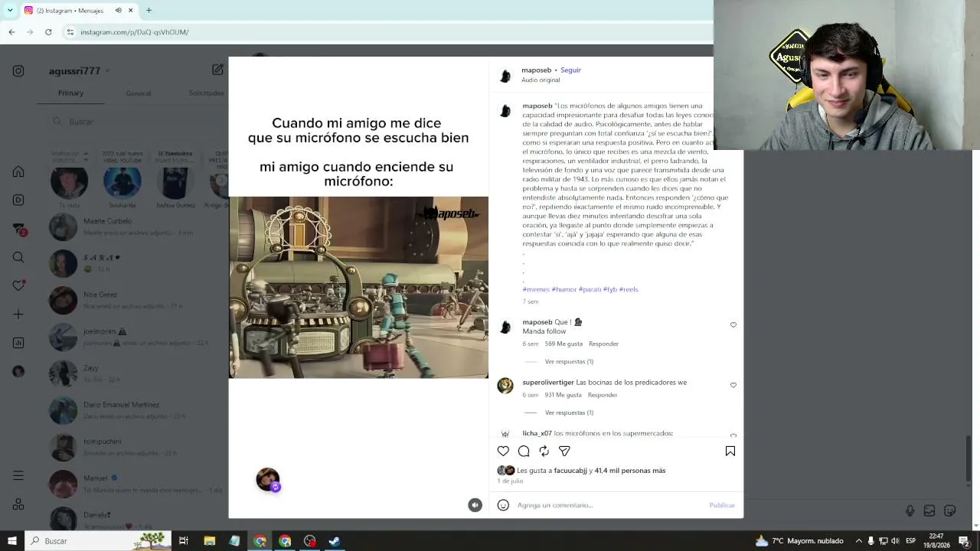980x551 pixels.
Task: Save the post with the bookmark icon
Action: click(x=730, y=452)
